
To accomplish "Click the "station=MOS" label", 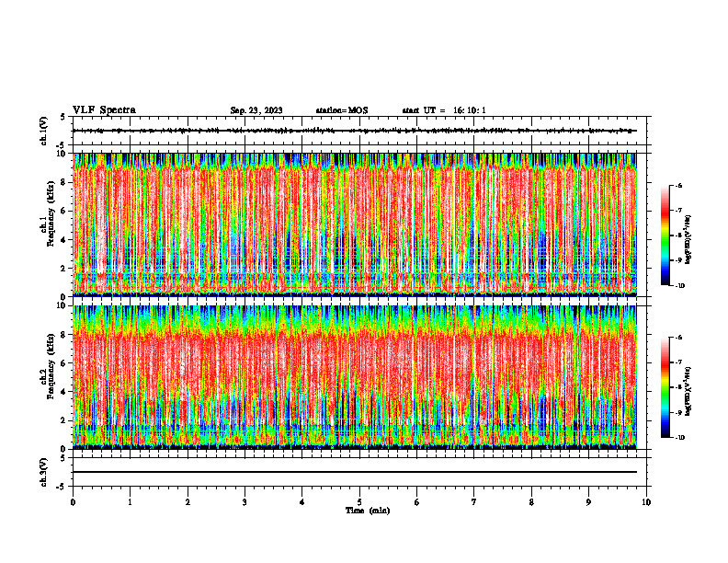I will [x=342, y=110].
